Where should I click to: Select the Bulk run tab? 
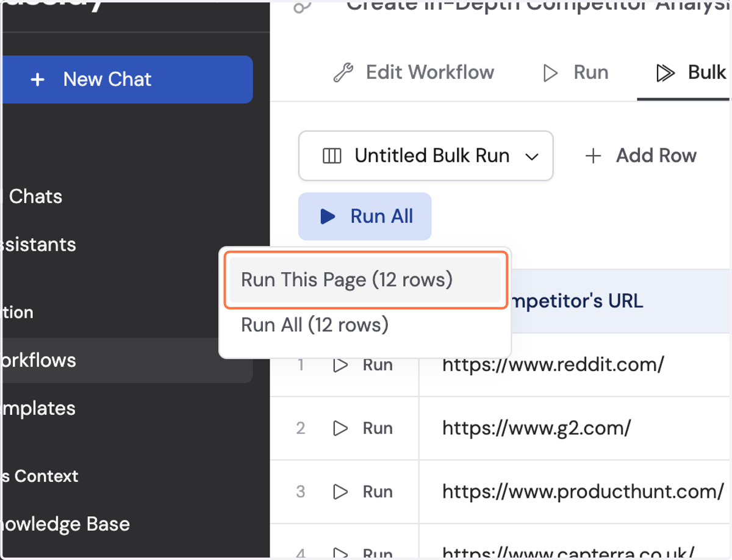(x=691, y=73)
